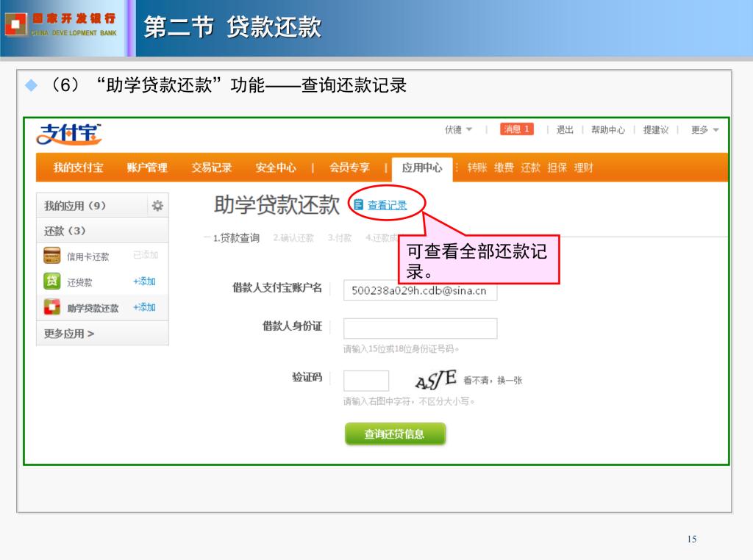Screen dimensions: 753x560
Task: Expand the 更多 dropdown menu
Action: [x=704, y=129]
